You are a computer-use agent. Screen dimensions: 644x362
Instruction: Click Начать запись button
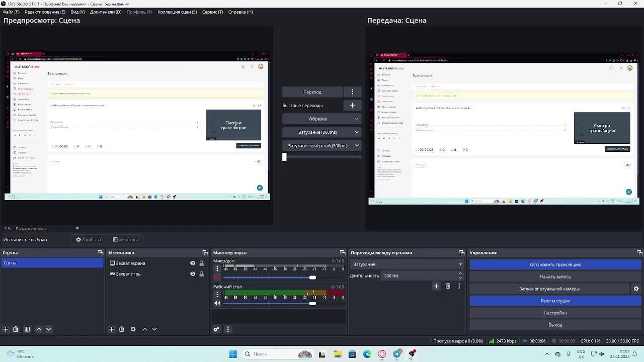coord(555,277)
